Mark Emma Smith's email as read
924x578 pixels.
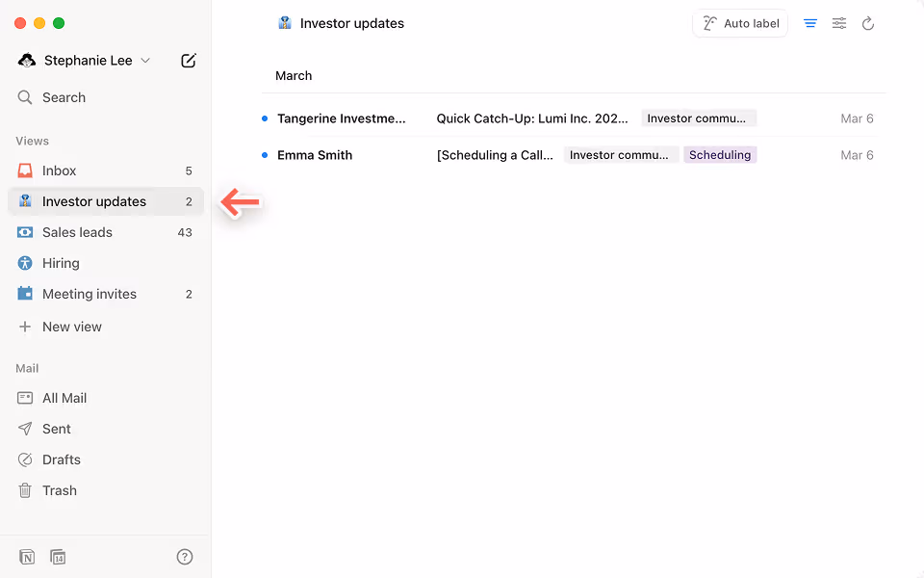(x=264, y=154)
